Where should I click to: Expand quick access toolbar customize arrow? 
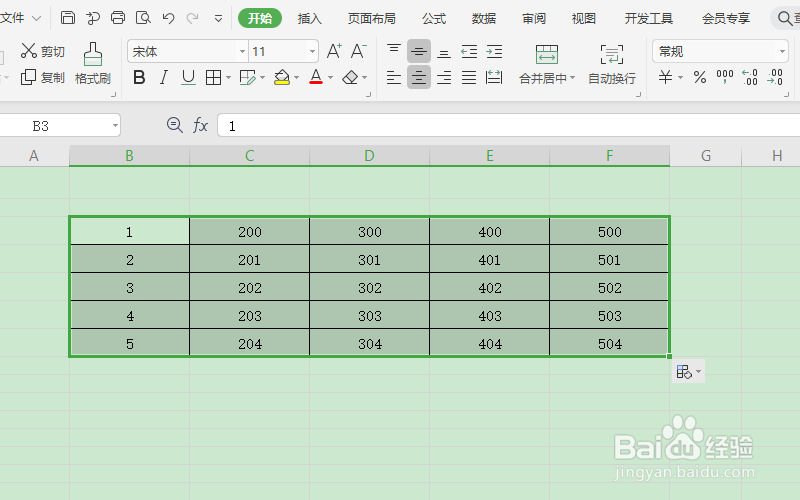click(218, 19)
